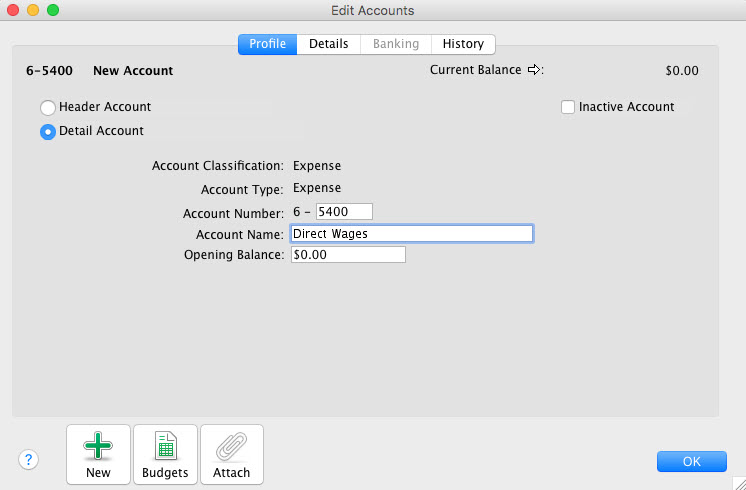This screenshot has height=490, width=746.
Task: Click into the Opening Balance field
Action: tap(347, 255)
